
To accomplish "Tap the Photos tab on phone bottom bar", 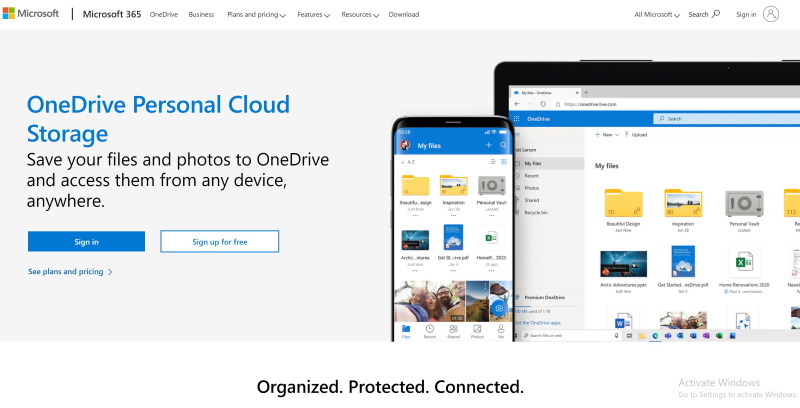I will click(477, 332).
